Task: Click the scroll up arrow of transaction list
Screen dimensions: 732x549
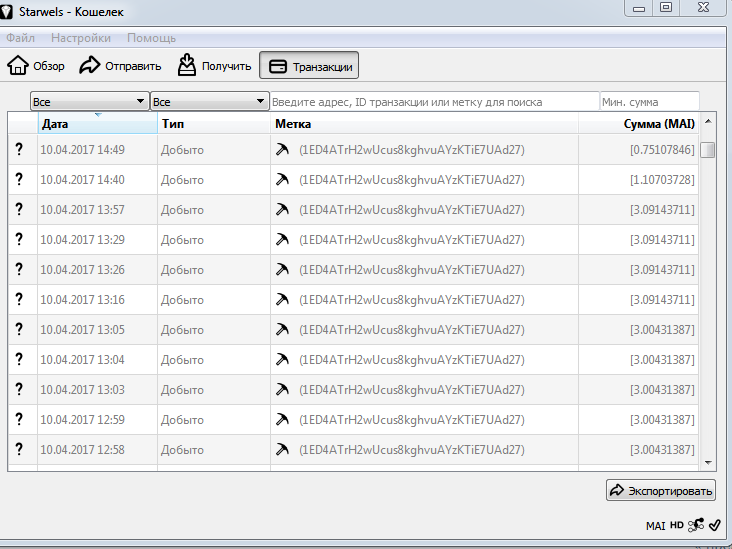Action: [x=708, y=121]
